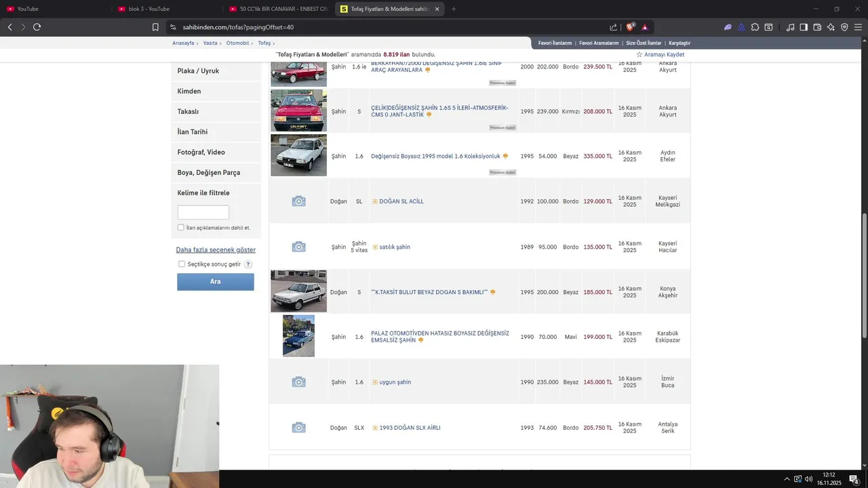Click the camera placeholder of 1993 DOĞAN SLX AİRLI

pos(298,428)
